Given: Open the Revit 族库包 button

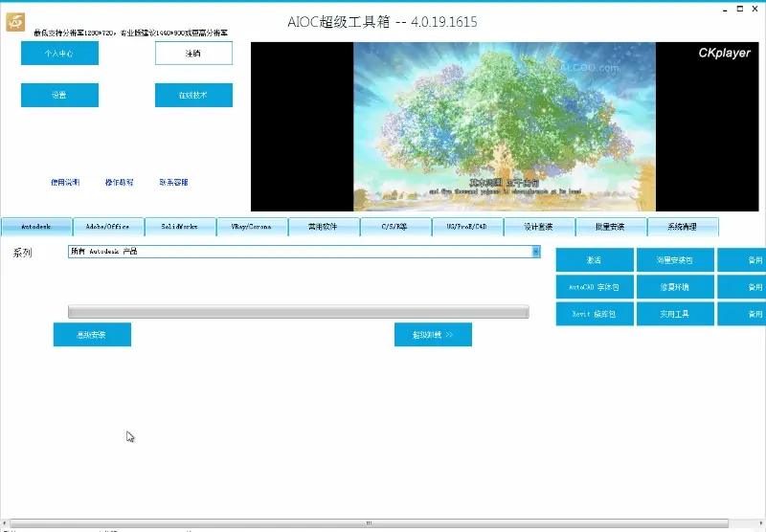Looking at the screenshot, I should [595, 314].
